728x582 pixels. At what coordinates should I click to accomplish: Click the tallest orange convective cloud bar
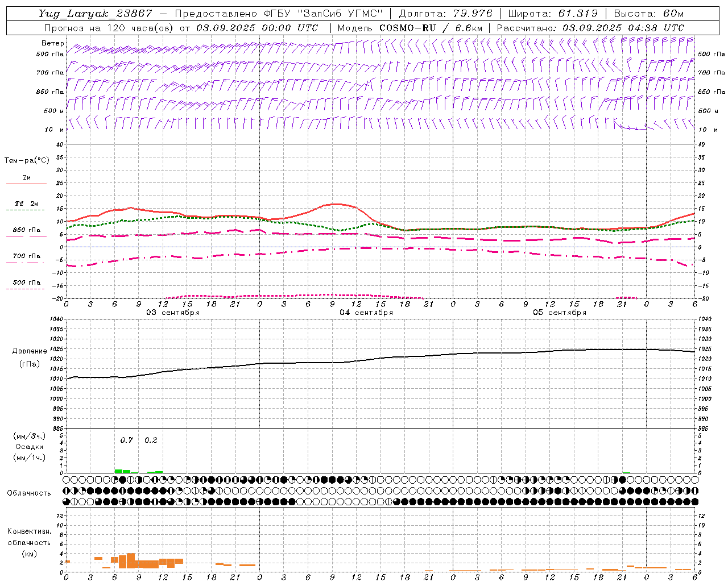(x=131, y=560)
